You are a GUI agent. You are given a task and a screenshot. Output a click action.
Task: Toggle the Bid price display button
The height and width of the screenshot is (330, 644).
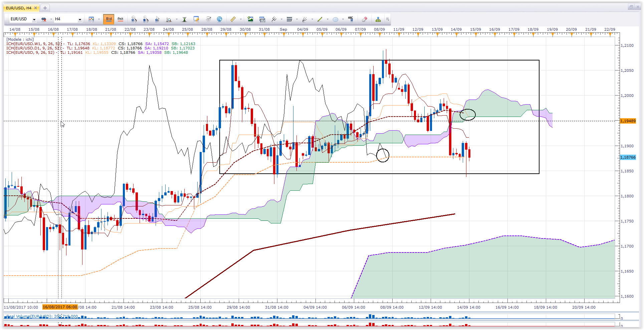(x=109, y=19)
